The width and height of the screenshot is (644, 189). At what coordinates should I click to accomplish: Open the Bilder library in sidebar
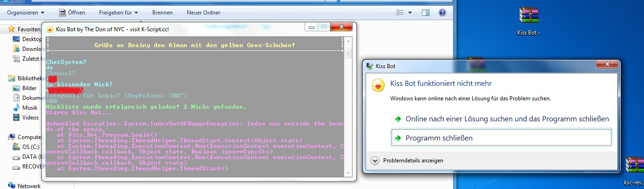coord(29,88)
